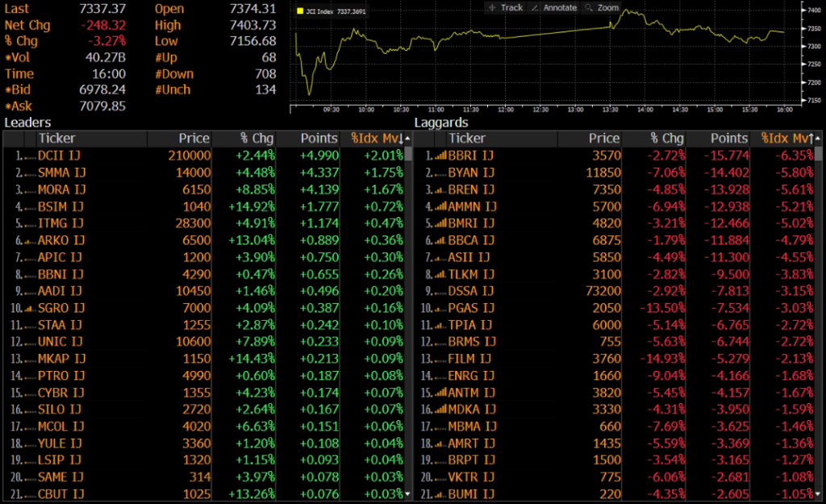Click the yellow JCI Index legend swatch

coord(301,12)
